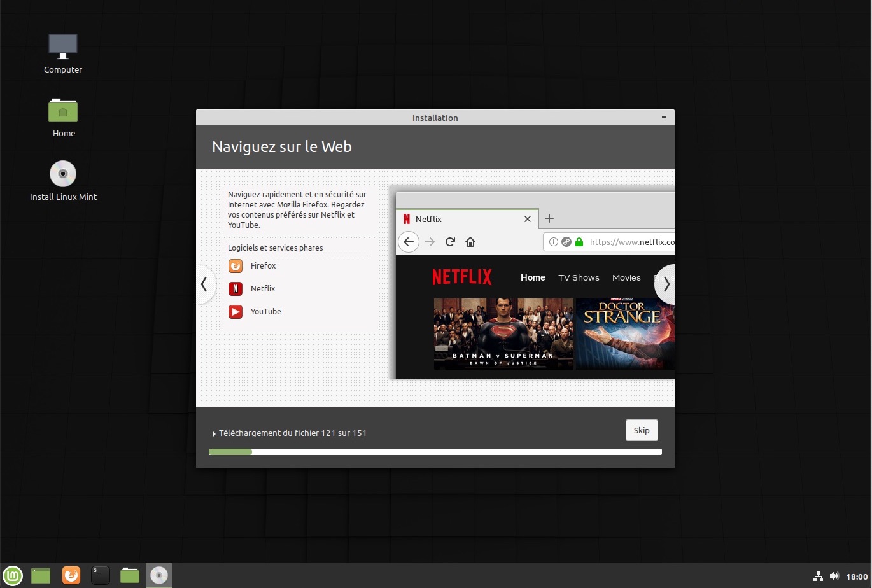Image resolution: width=872 pixels, height=588 pixels.
Task: Click the Firefox icon in the slideshow list
Action: pos(236,266)
